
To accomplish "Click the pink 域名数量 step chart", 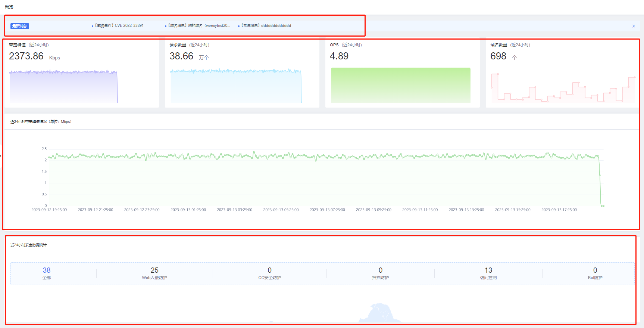I will point(563,89).
